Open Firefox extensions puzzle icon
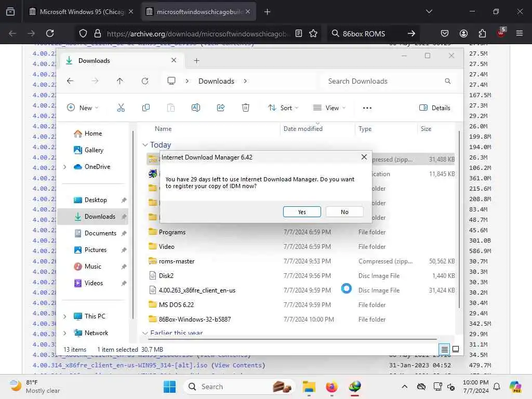532x399 pixels. pos(482,33)
